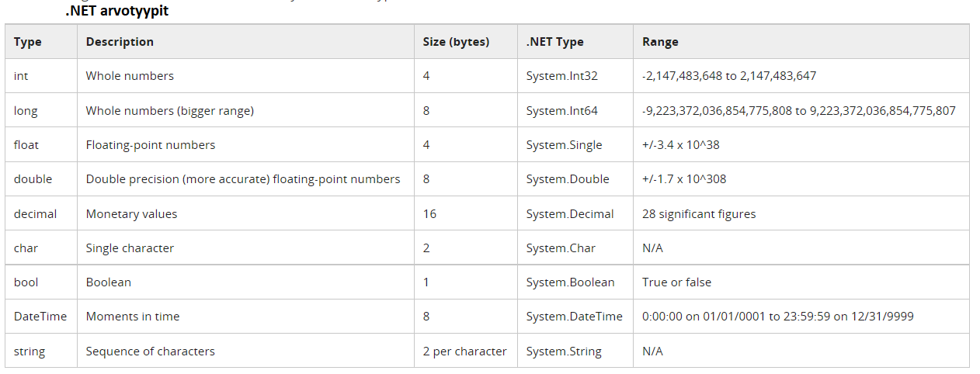Click the "System.Char" cell
This screenshot has height=374, width=980.
pos(561,248)
